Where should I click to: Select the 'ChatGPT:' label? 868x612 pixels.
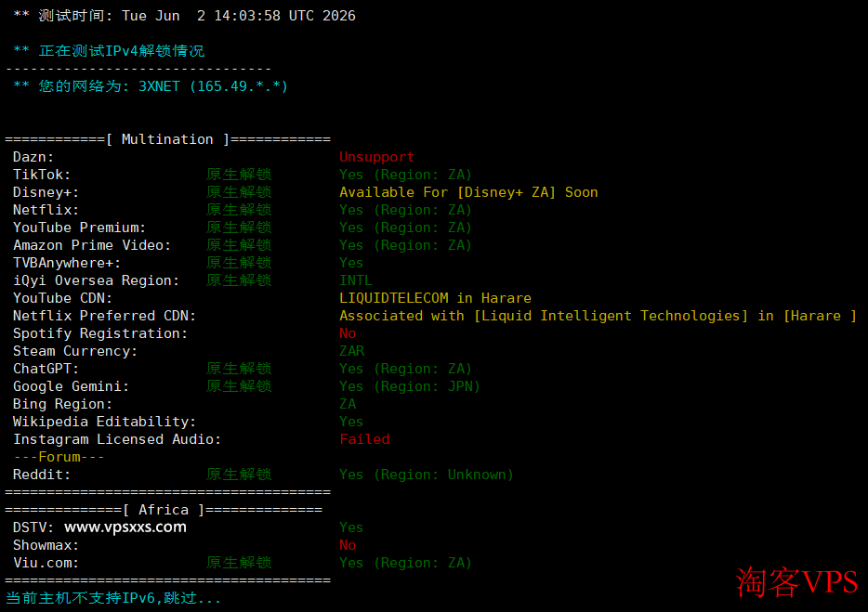tap(46, 369)
